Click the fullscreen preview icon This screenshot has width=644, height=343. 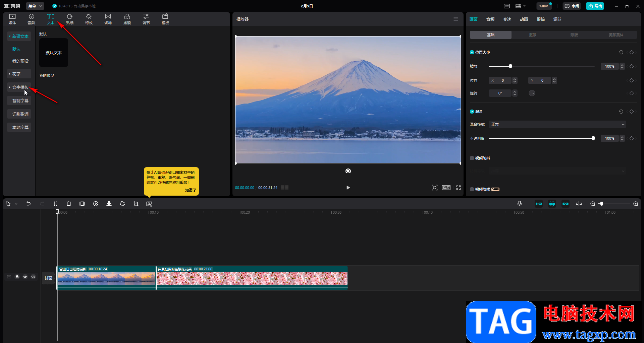(x=459, y=188)
